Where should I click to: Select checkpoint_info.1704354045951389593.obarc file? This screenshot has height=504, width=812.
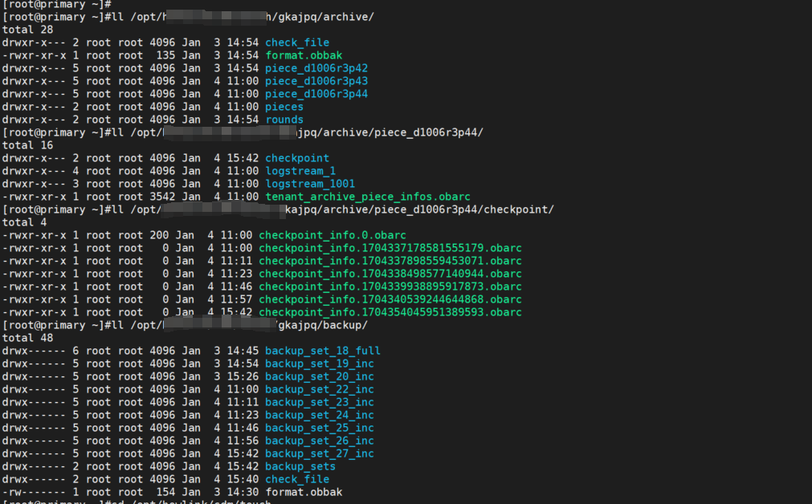click(x=390, y=312)
